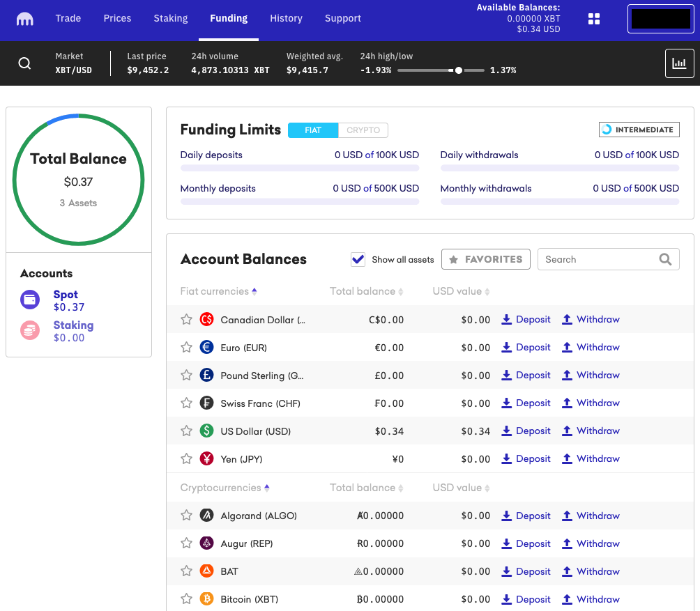Favorite the Bitcoin row star
This screenshot has height=611, width=700.
pyautogui.click(x=186, y=599)
